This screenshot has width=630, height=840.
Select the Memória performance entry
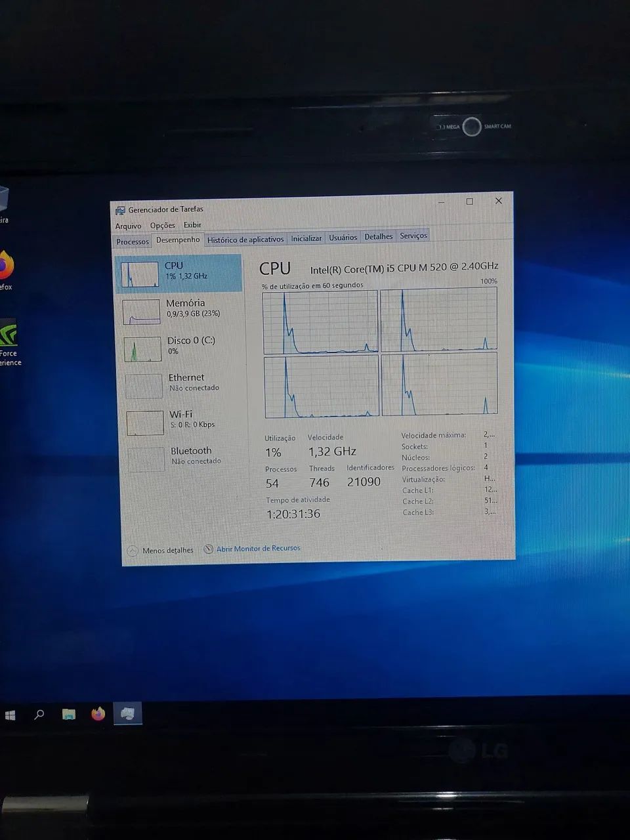tap(181, 310)
